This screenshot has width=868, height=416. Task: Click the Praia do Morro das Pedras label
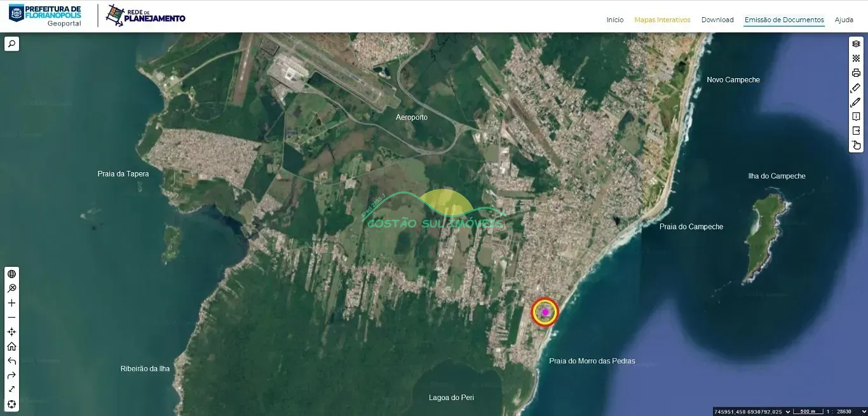coord(592,361)
